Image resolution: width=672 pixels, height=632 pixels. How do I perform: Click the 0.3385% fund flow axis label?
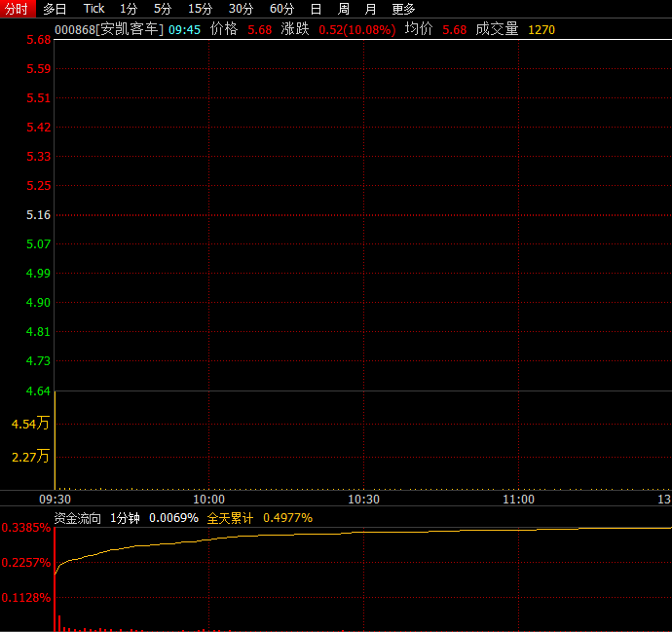[x=26, y=528]
